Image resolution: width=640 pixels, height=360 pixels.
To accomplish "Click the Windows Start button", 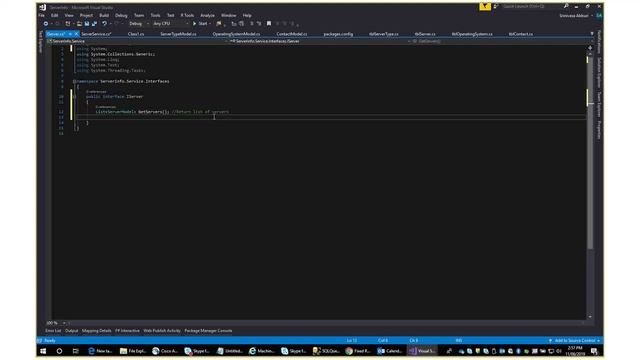I will point(43,351).
